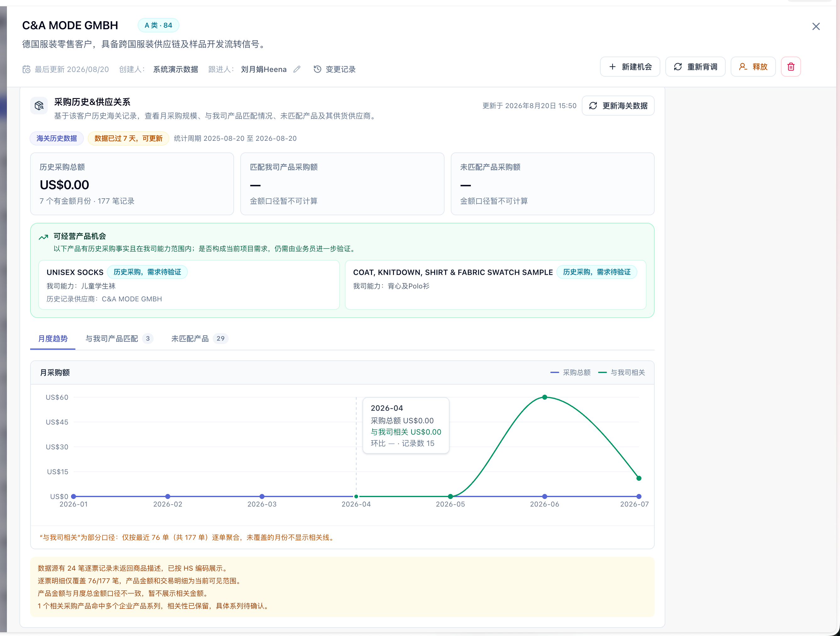This screenshot has height=636, width=840.
Task: Click the 我司能力: 儿童学生袜 line
Action: [x=81, y=286]
